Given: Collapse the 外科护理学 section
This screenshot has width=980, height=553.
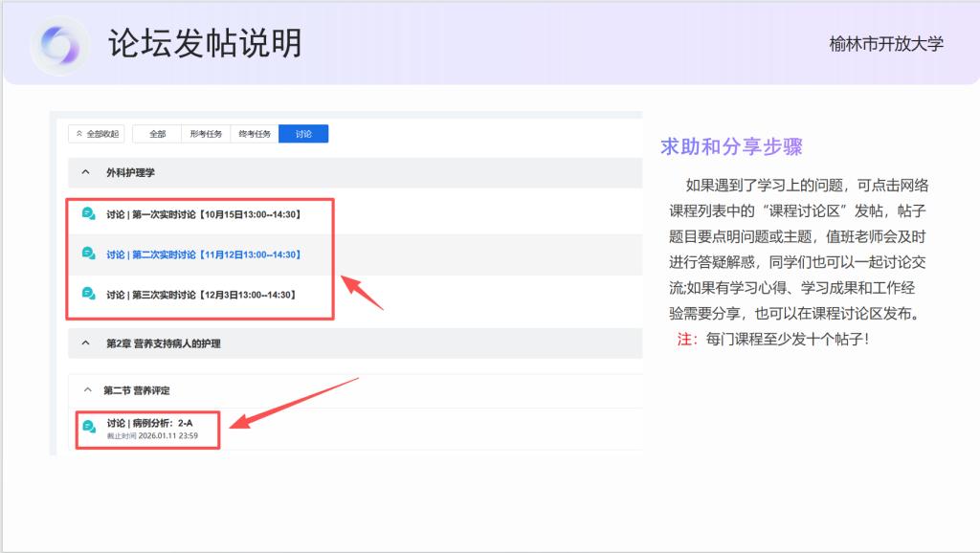Looking at the screenshot, I should coord(86,173).
